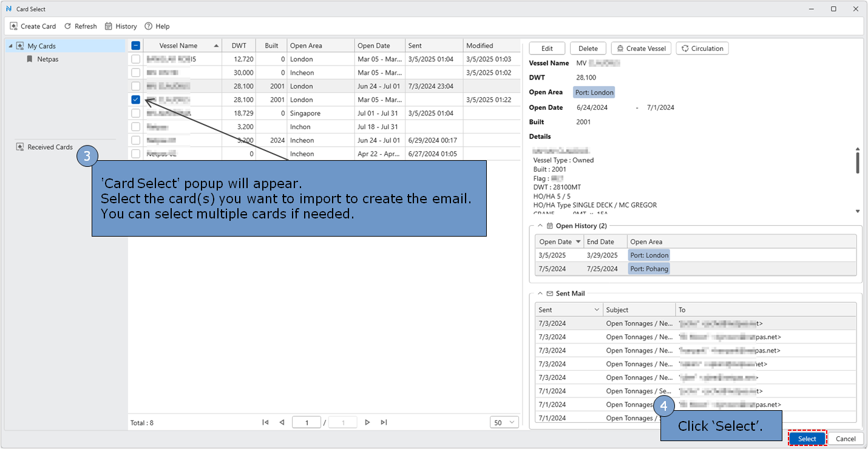The height and width of the screenshot is (449, 868).
Task: Sort Open History by Open Date dropdown arrow
Action: (578, 242)
